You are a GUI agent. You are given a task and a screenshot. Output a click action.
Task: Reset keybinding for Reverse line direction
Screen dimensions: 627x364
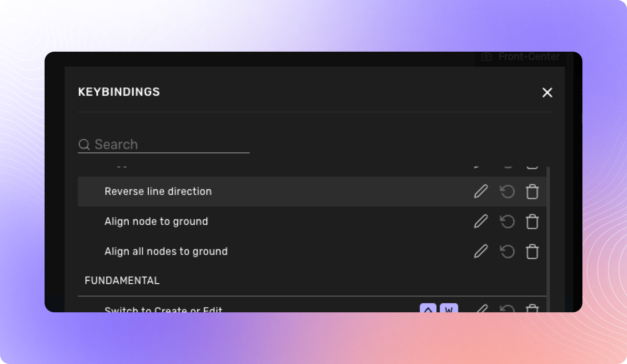[x=507, y=191]
